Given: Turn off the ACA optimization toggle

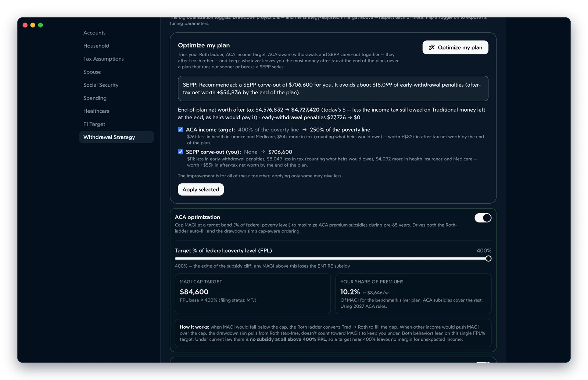Looking at the screenshot, I should (483, 218).
